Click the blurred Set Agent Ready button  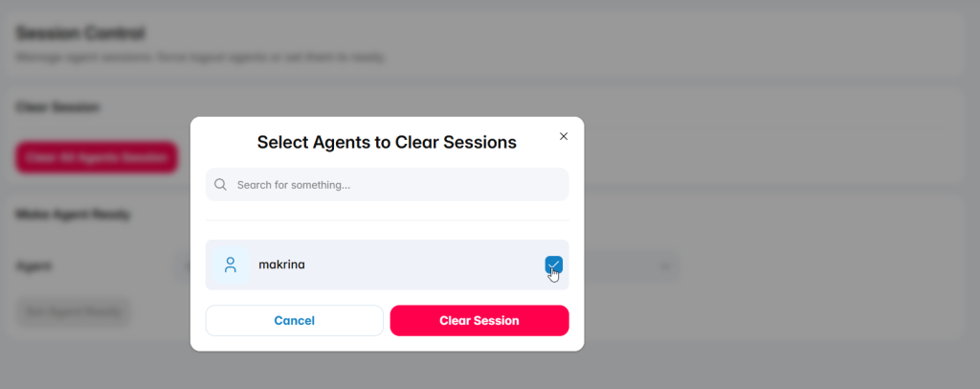[x=74, y=310]
